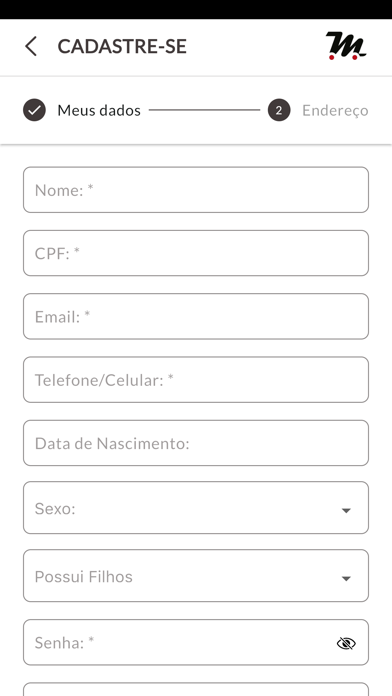The image size is (392, 696).
Task: Tap the partially visible field below Senha
Action: (x=196, y=689)
